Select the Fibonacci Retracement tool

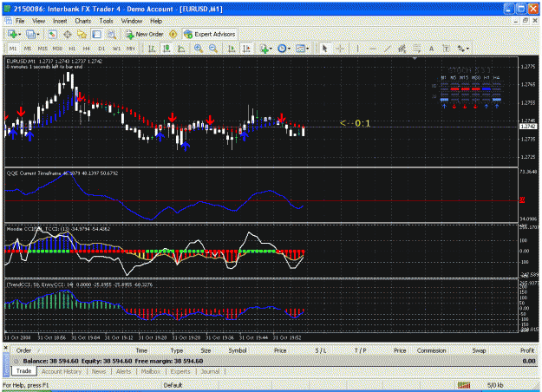pos(417,49)
